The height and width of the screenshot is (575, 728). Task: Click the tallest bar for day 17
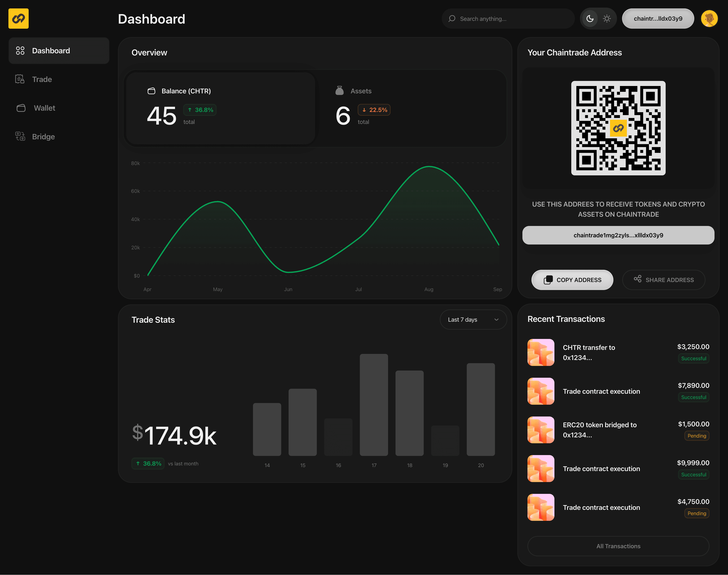[374, 405]
